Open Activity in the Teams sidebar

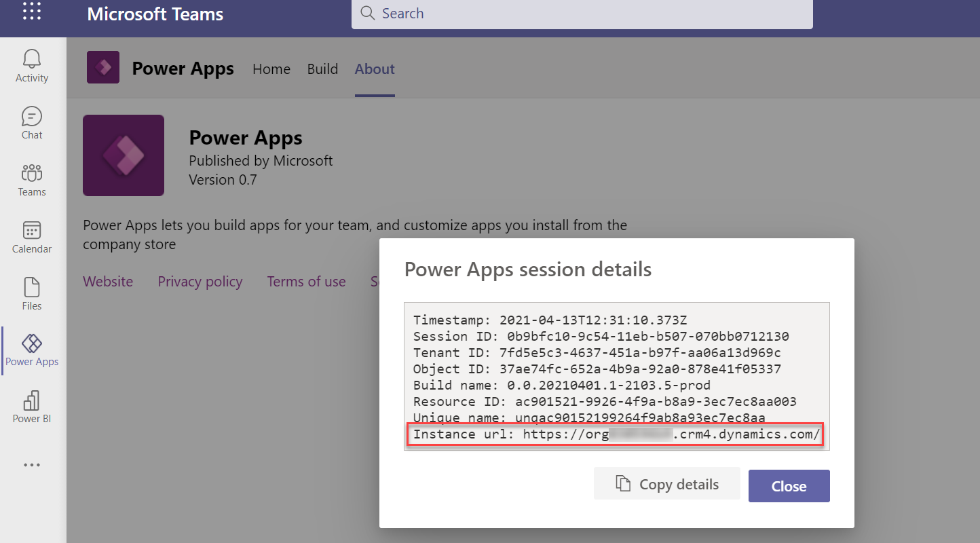[x=32, y=66]
